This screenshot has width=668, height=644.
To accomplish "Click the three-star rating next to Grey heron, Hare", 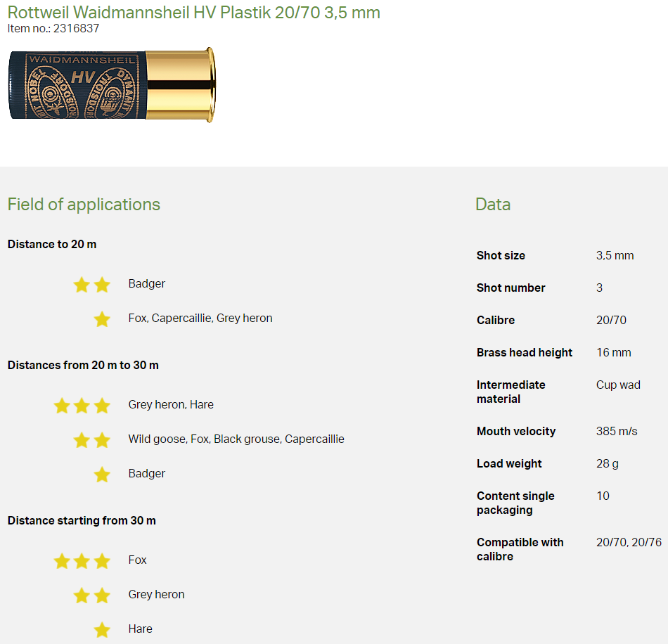I will 82,406.
